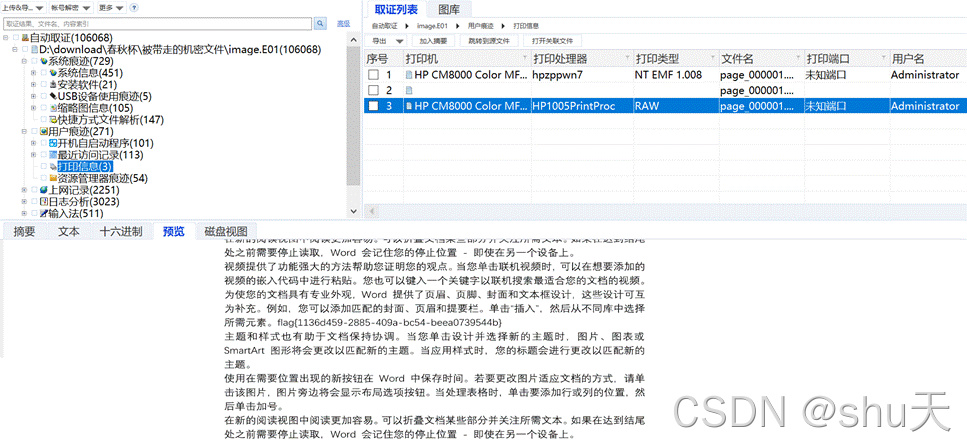Image resolution: width=967 pixels, height=441 pixels.
Task: Click the blue help question-mark icon
Action: click(x=134, y=8)
